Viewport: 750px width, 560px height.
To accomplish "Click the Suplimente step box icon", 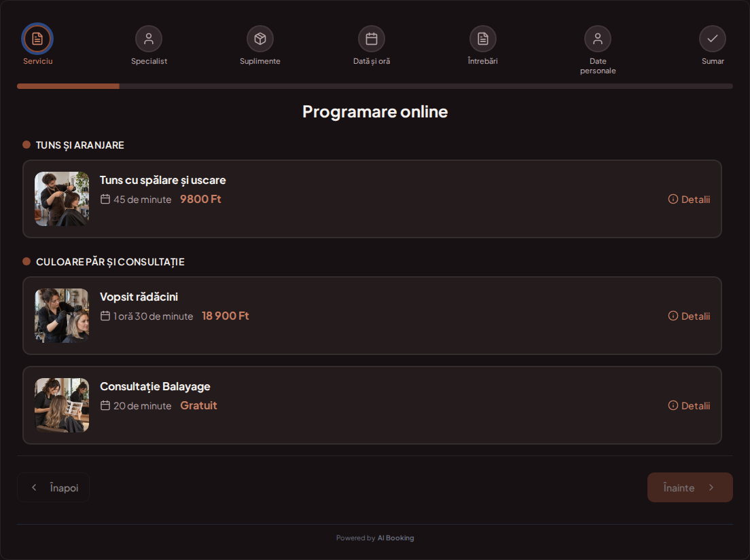I will [x=260, y=39].
